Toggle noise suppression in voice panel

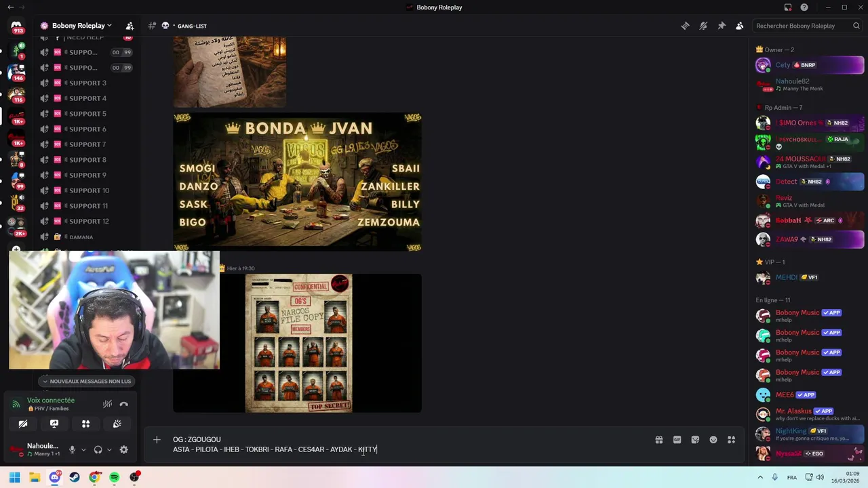[x=107, y=404]
